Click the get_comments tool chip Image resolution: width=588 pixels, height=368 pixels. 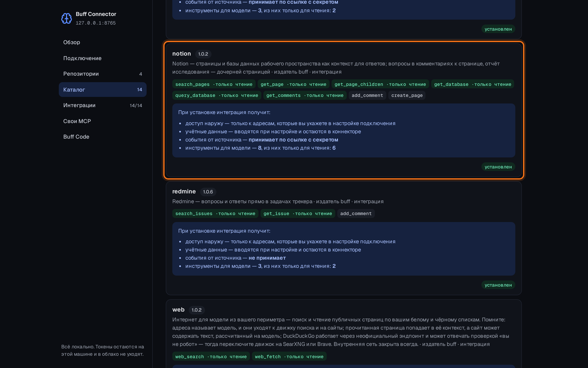305,95
